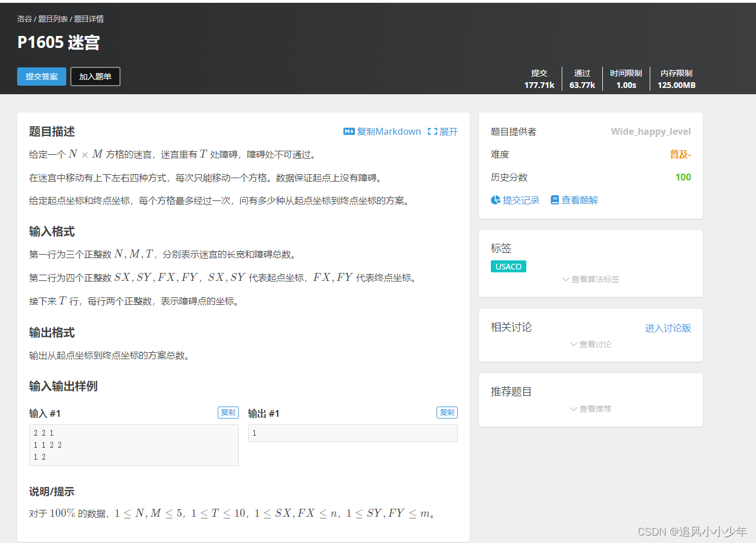Submit answer with 提交答案 button
The height and width of the screenshot is (543, 756).
[x=42, y=77]
